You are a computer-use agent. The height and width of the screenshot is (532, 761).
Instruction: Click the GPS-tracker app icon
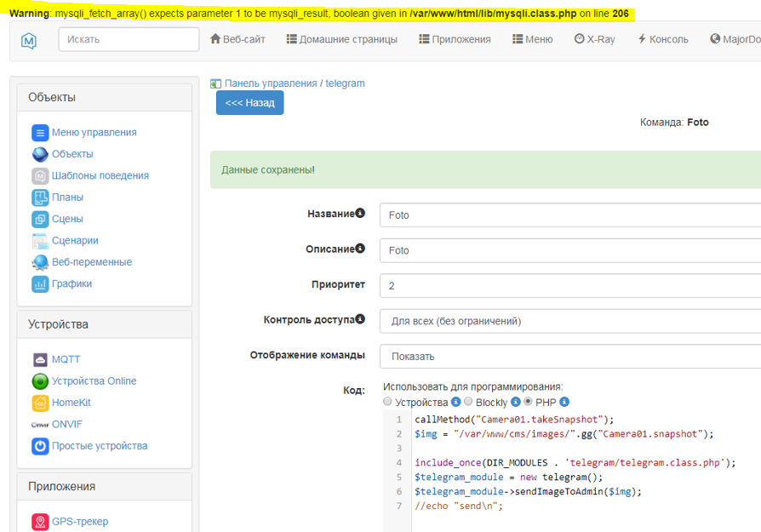pos(40,522)
